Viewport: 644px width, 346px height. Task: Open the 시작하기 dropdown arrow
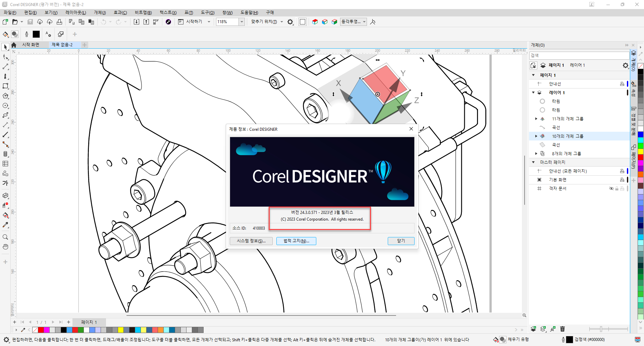click(x=209, y=22)
